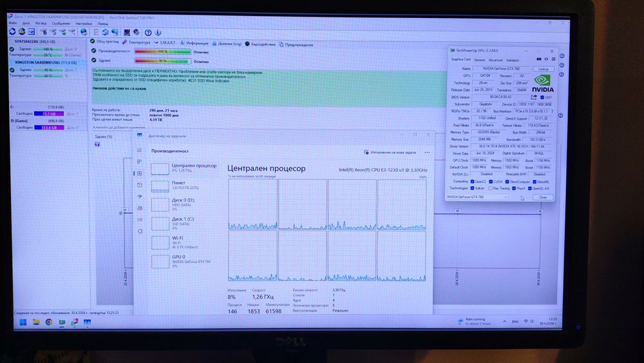Viewport: 644px width, 363px height.
Task: Open File Explorer from taskbar
Action: coord(36,322)
